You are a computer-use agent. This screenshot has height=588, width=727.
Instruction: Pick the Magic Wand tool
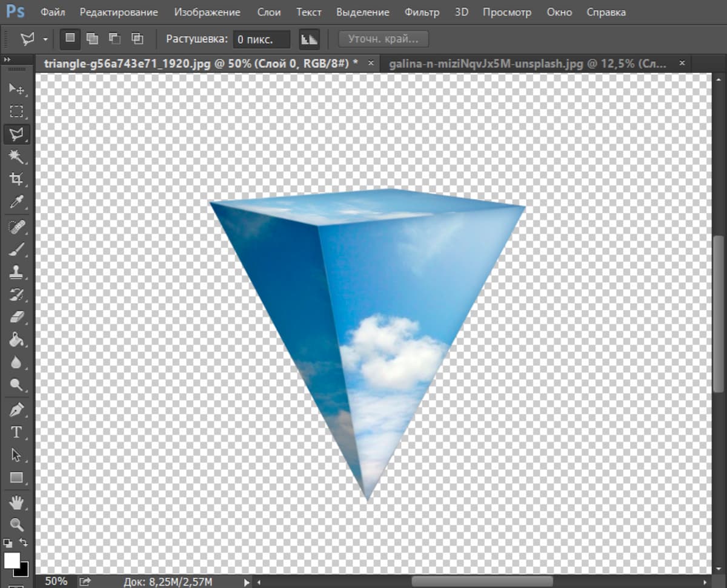tap(16, 157)
